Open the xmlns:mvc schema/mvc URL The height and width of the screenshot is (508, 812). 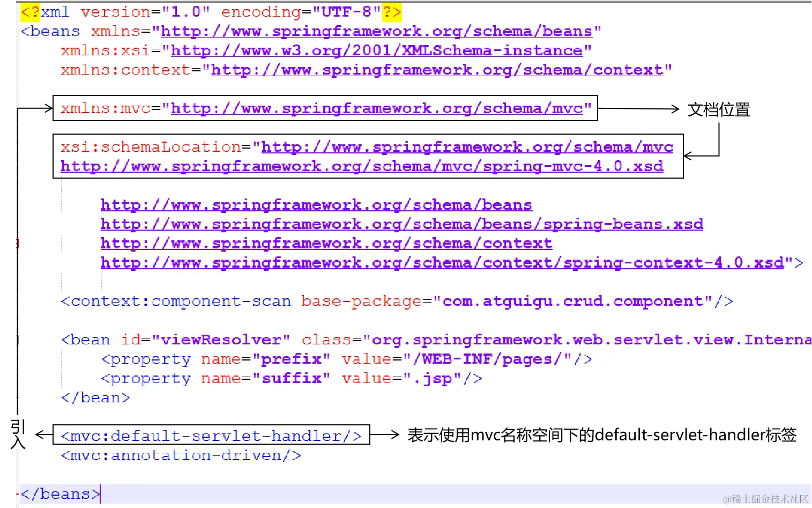(x=376, y=109)
